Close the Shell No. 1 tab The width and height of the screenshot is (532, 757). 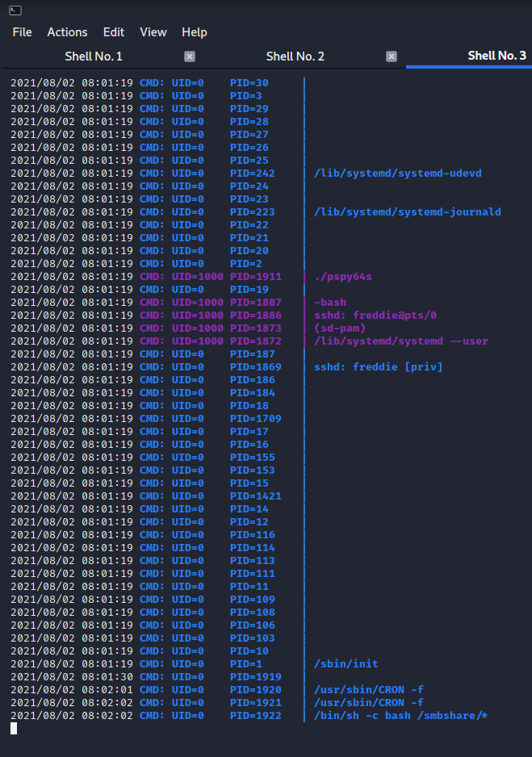click(x=190, y=56)
